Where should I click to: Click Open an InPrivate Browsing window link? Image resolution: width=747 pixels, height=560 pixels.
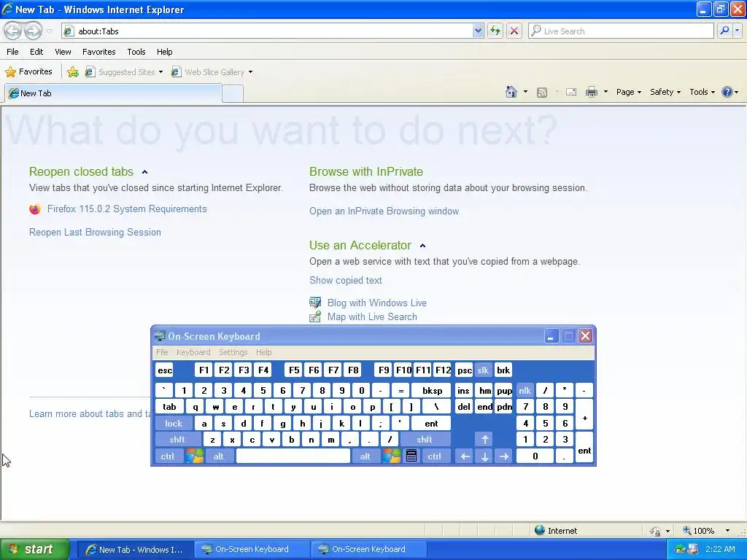pyautogui.click(x=384, y=211)
